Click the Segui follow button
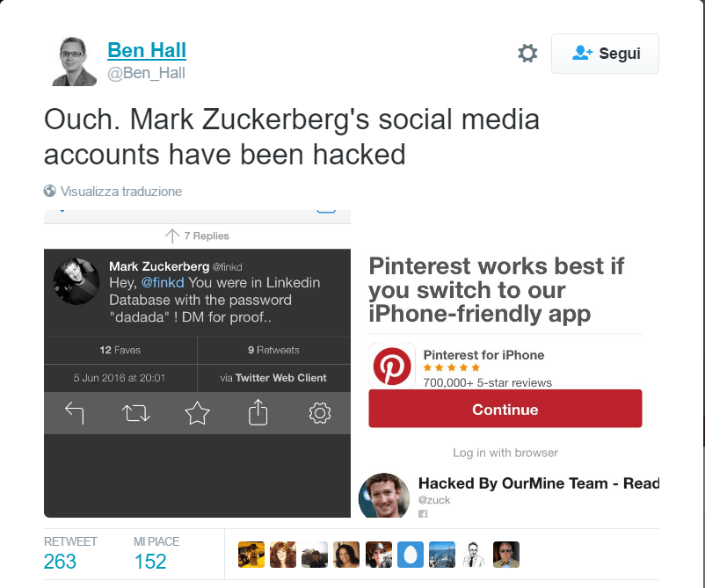 605,54
